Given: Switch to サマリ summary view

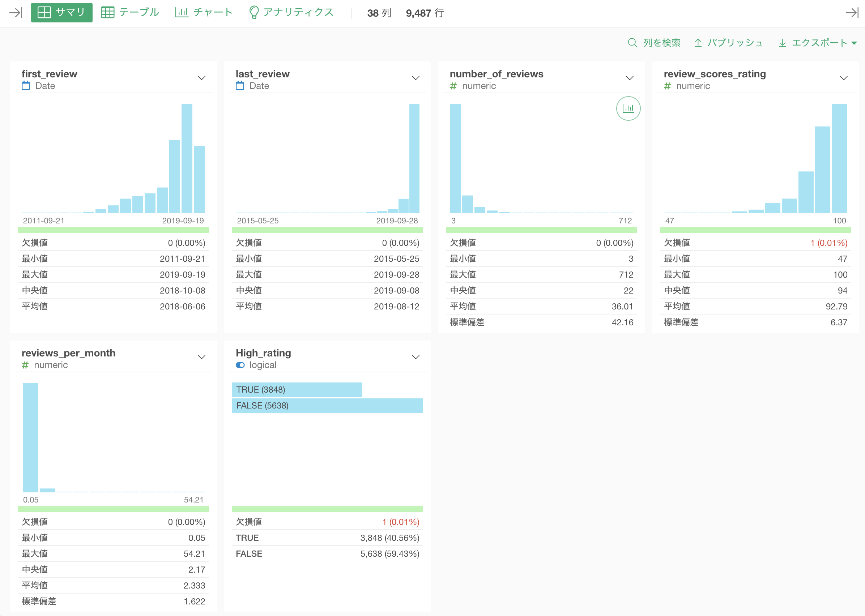Looking at the screenshot, I should pyautogui.click(x=62, y=13).
